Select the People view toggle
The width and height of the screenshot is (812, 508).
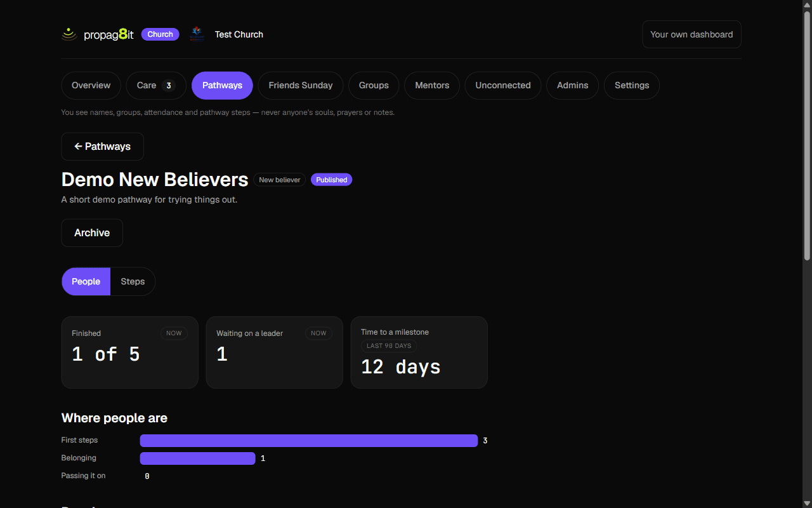point(86,281)
